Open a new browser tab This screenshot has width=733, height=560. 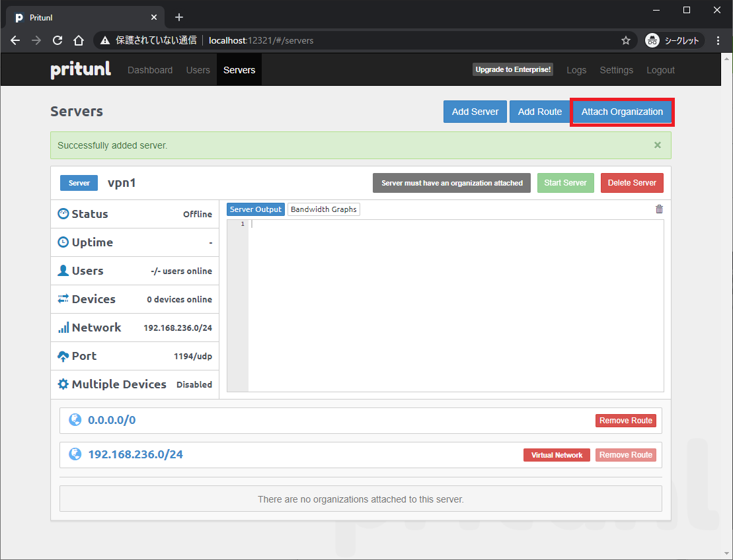click(x=179, y=17)
